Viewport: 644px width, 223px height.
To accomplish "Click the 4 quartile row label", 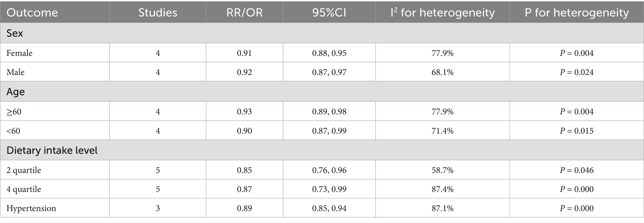I will click(x=24, y=189).
